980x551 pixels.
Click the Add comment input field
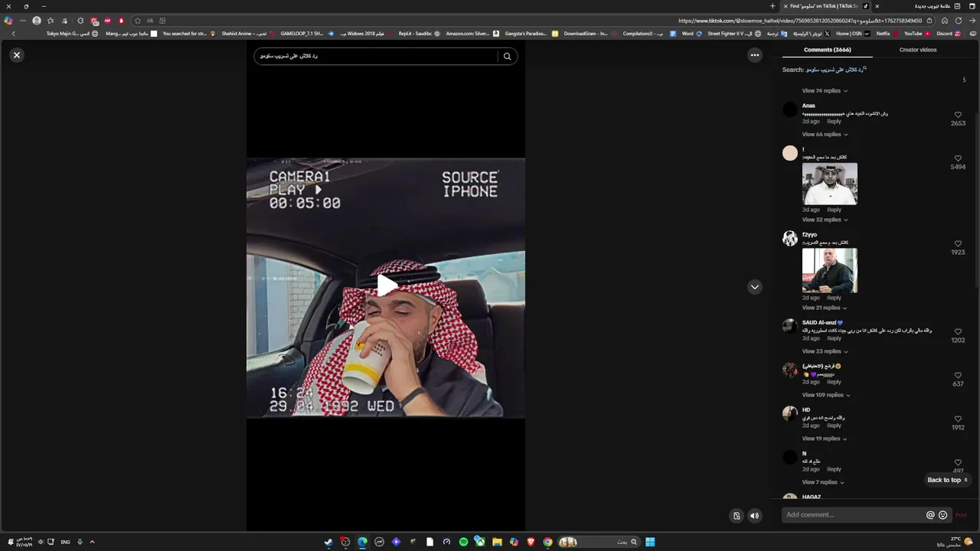pyautogui.click(x=853, y=515)
